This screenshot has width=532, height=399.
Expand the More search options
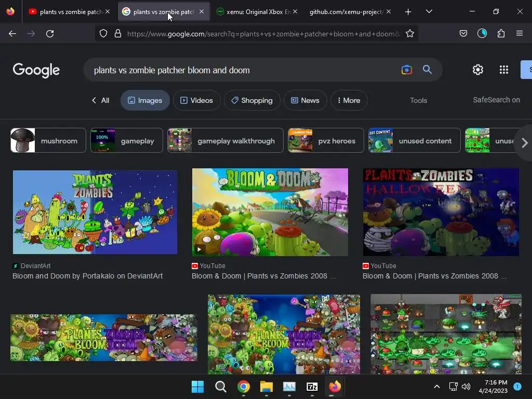point(349,100)
